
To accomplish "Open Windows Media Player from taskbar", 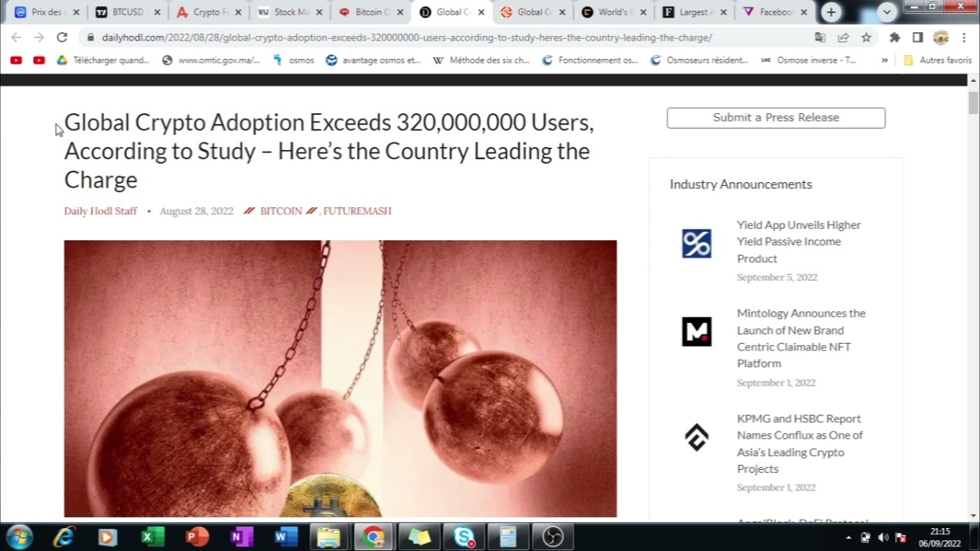I will (x=107, y=537).
